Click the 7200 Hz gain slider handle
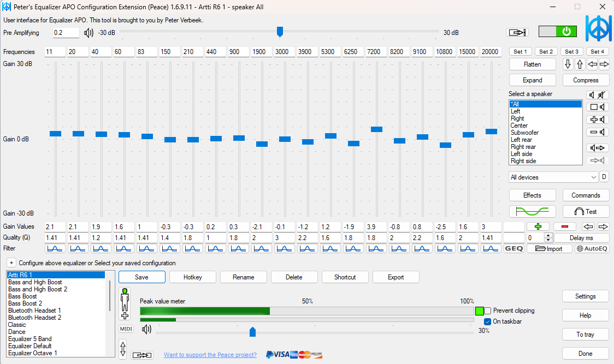 (x=376, y=129)
